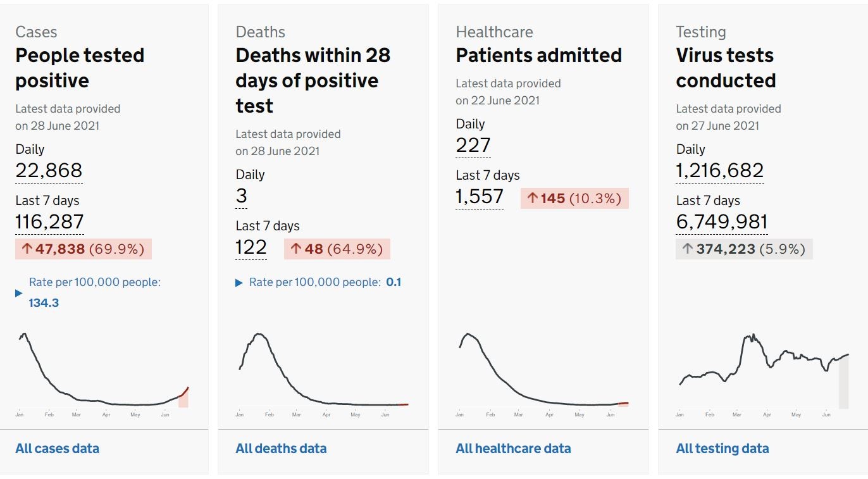
Task: Expand deaths rate per 100,000 triangle
Action: pyautogui.click(x=239, y=283)
